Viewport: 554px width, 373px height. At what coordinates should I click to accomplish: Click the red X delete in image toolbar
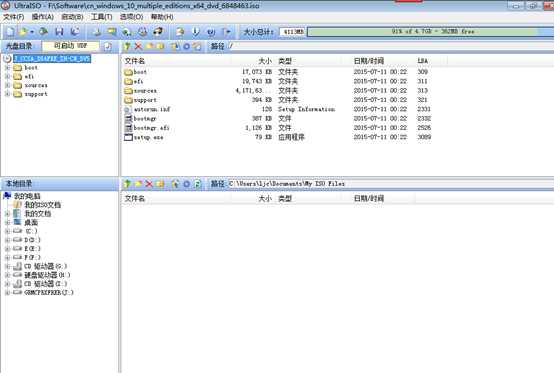click(x=138, y=46)
